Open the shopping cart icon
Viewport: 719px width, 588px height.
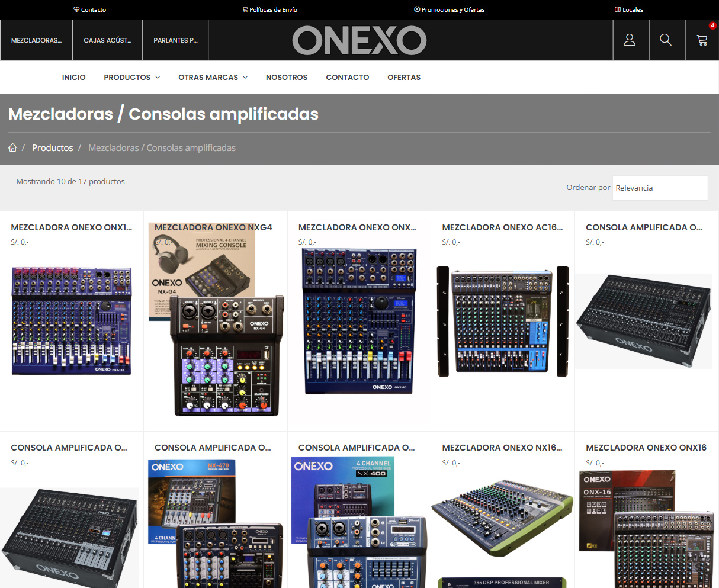[x=702, y=40]
